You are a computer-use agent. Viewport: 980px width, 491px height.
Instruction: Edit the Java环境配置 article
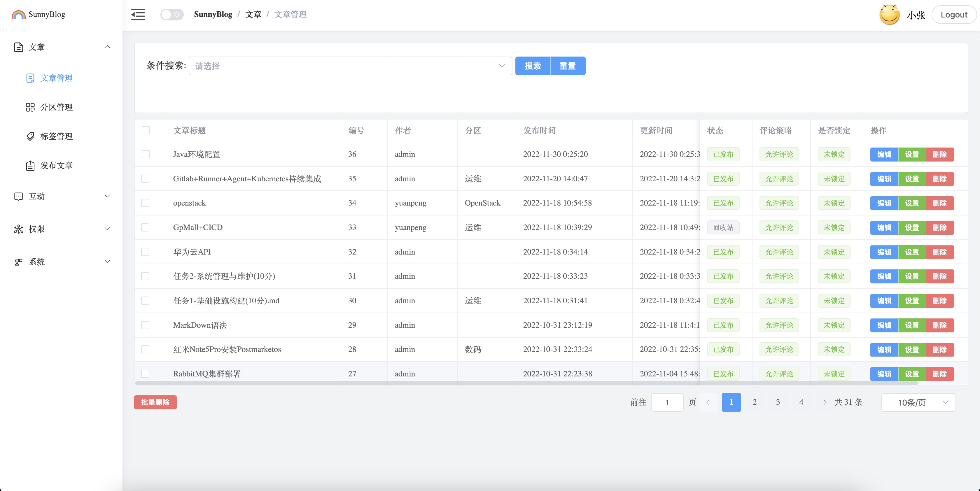click(x=884, y=155)
